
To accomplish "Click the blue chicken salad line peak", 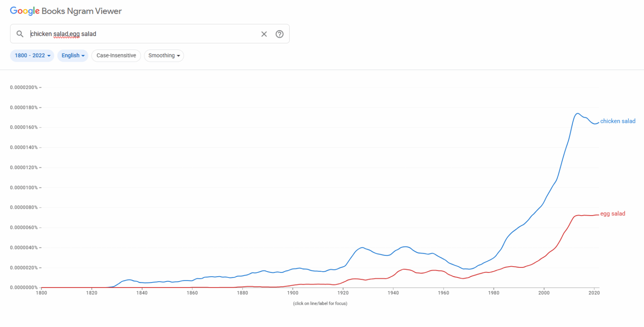I will (x=577, y=114).
